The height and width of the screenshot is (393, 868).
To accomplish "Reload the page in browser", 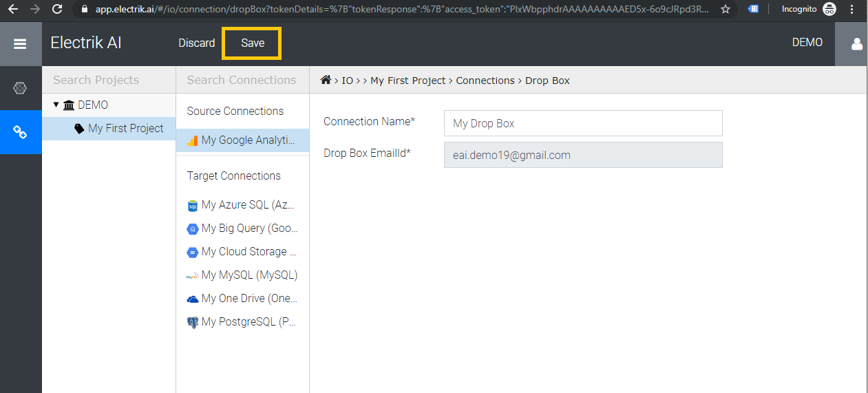I will pyautogui.click(x=57, y=9).
